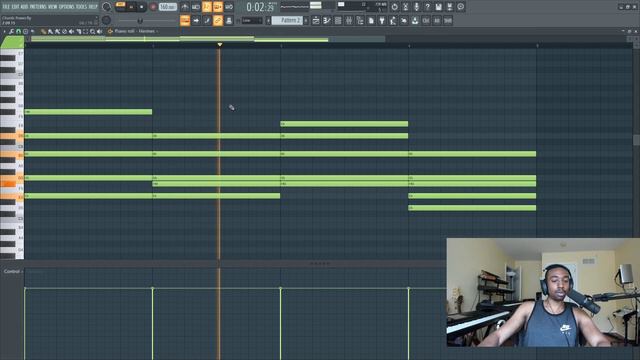Image resolution: width=640 pixels, height=360 pixels.
Task: Toggle loop recording icon
Action: pyautogui.click(x=229, y=7)
